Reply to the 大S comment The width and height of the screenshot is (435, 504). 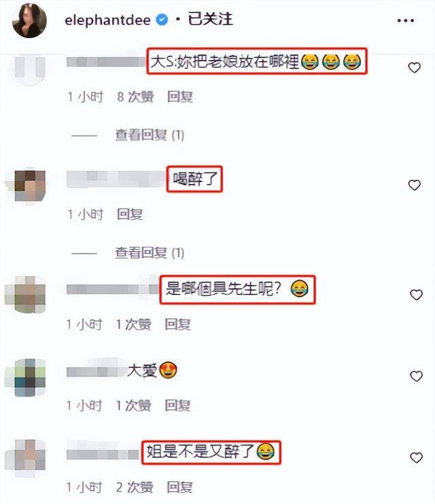[180, 97]
